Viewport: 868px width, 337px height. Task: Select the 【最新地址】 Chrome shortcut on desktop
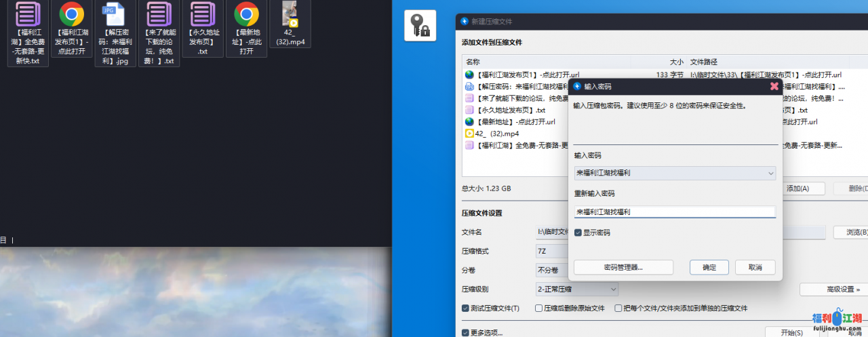click(246, 15)
